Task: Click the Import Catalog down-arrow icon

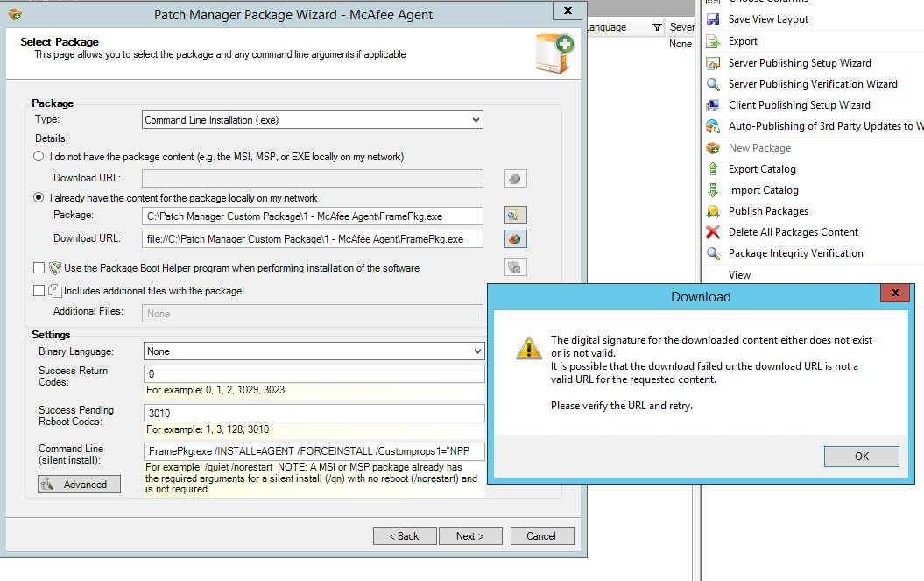Action: (x=713, y=190)
